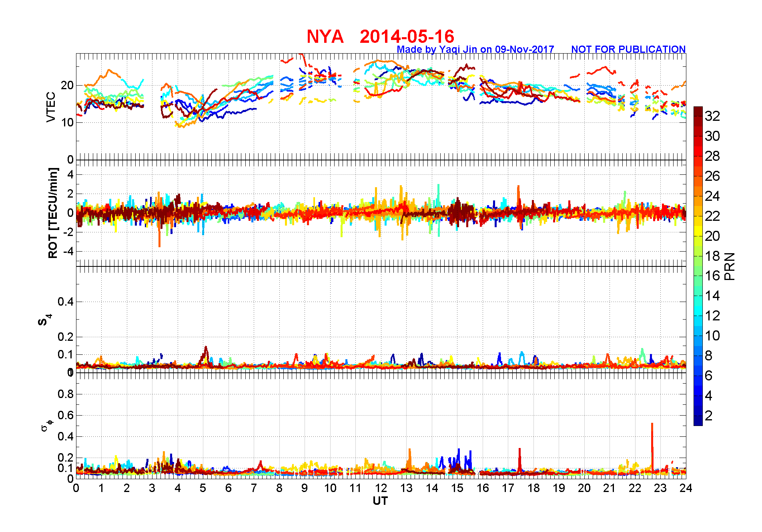Select the sigma-phi y-axis tick 0.6
Screen dimensions: 762x532
coord(66,415)
